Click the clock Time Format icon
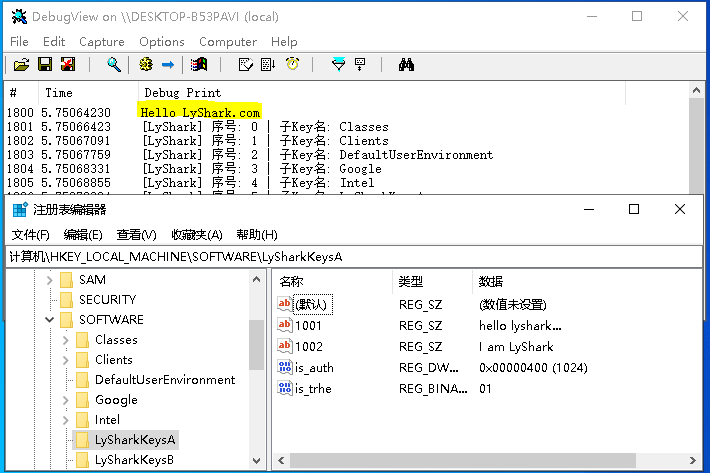This screenshot has height=473, width=710. [x=292, y=65]
